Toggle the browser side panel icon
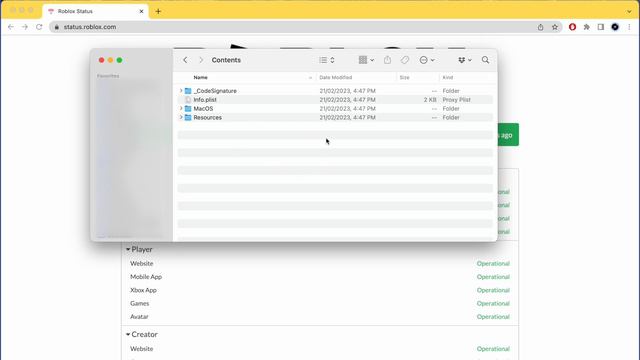 click(601, 27)
